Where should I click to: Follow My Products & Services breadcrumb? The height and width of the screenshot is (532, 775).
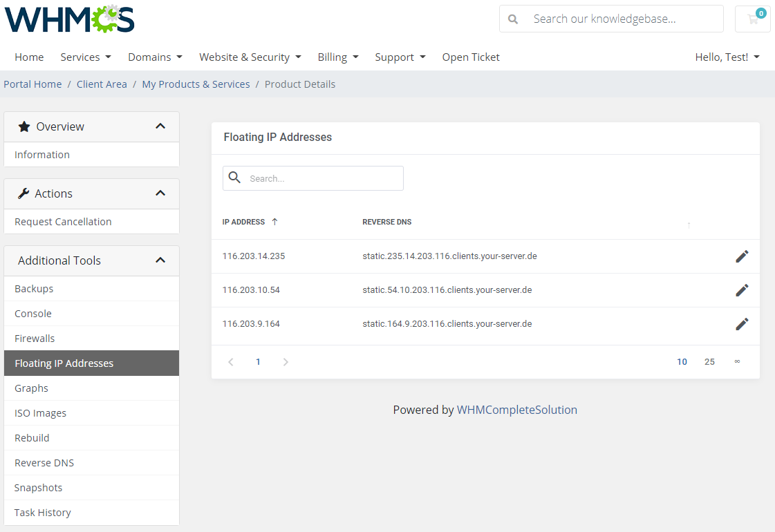196,84
